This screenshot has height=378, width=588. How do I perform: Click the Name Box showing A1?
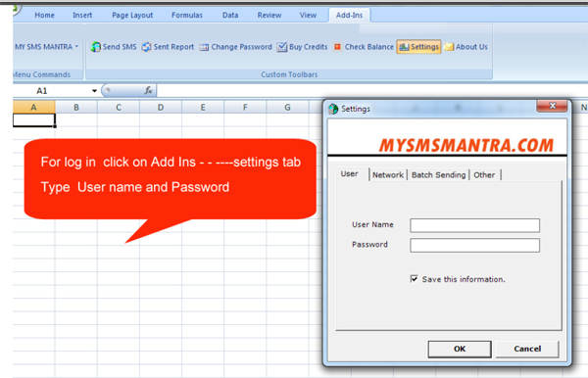(x=53, y=91)
